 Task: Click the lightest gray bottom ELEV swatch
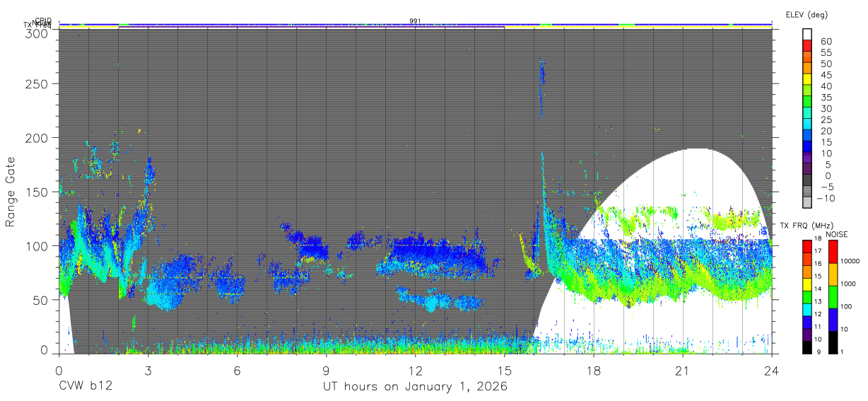click(x=807, y=203)
